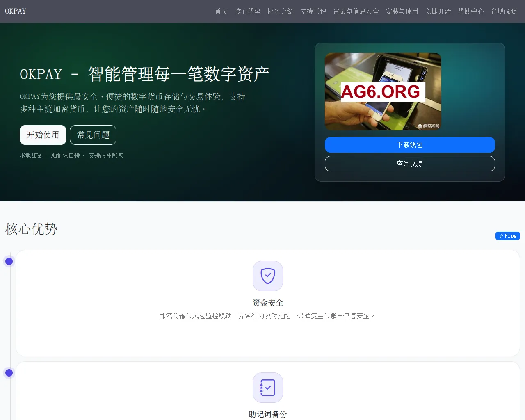Click the 本地加密 feature text
This screenshot has width=525, height=420.
31,155
